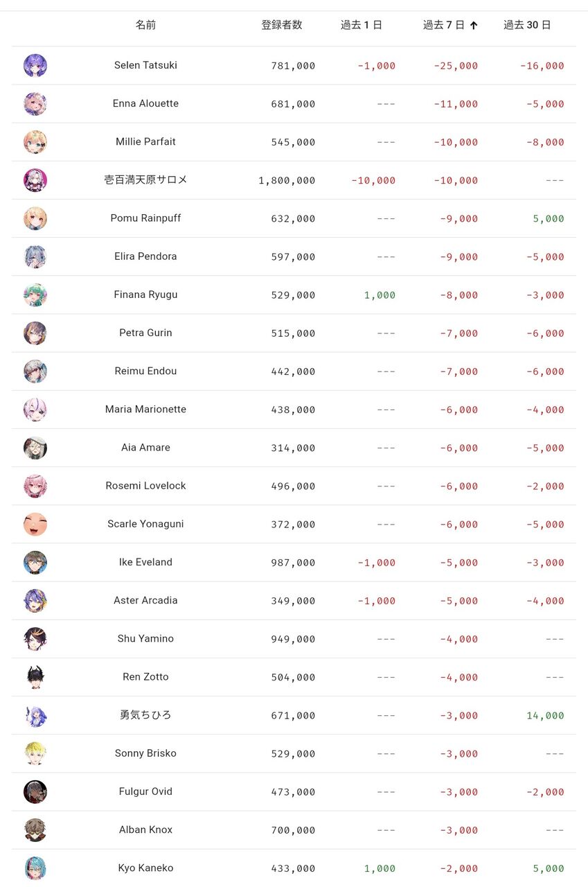The height and width of the screenshot is (887, 588).
Task: Open Pomu Rainpuff's avatar image
Action: (35, 218)
